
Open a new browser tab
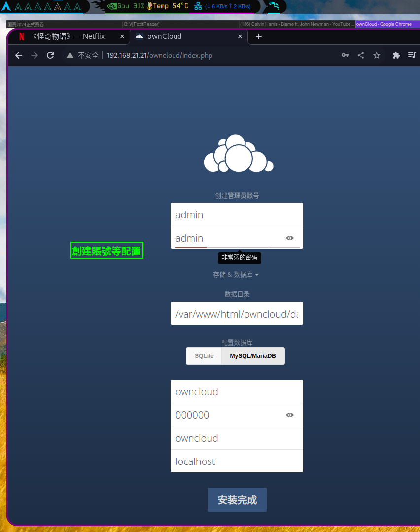coord(258,36)
